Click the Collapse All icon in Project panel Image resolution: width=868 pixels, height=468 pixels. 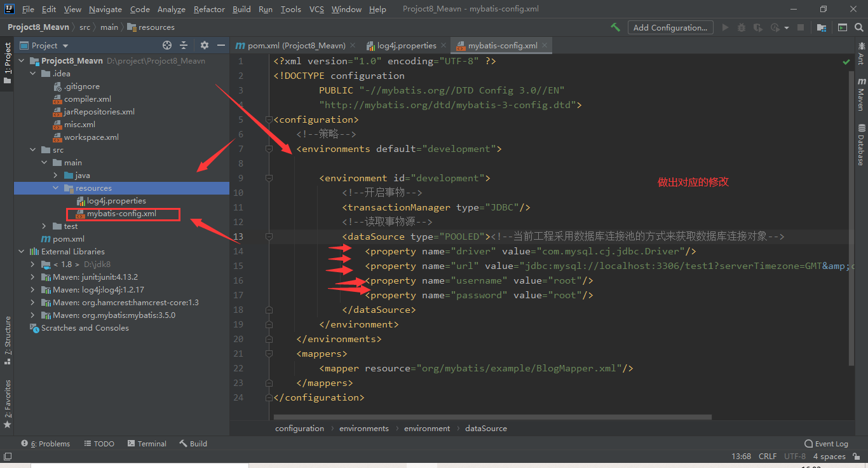[184, 45]
